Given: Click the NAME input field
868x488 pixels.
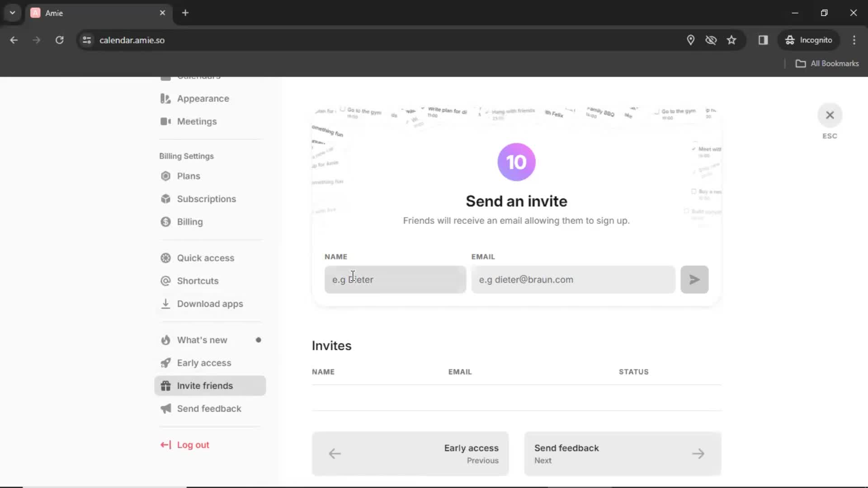Looking at the screenshot, I should 395,279.
